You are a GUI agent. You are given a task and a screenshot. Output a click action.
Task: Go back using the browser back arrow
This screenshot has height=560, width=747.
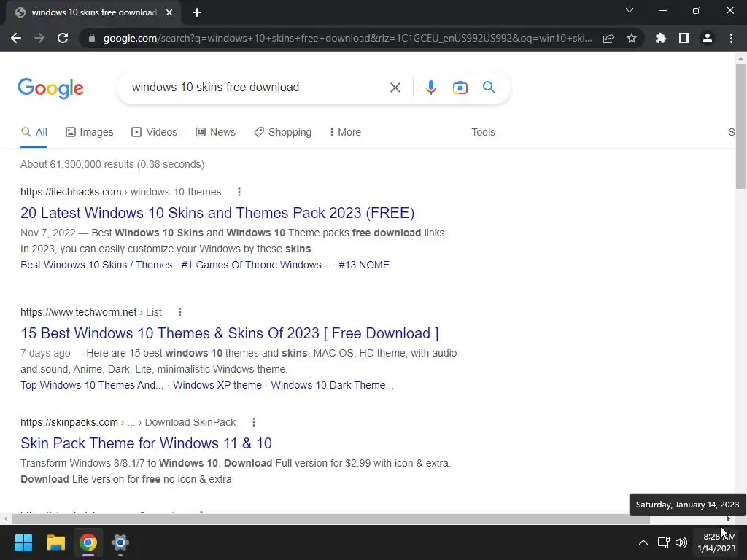tap(16, 38)
